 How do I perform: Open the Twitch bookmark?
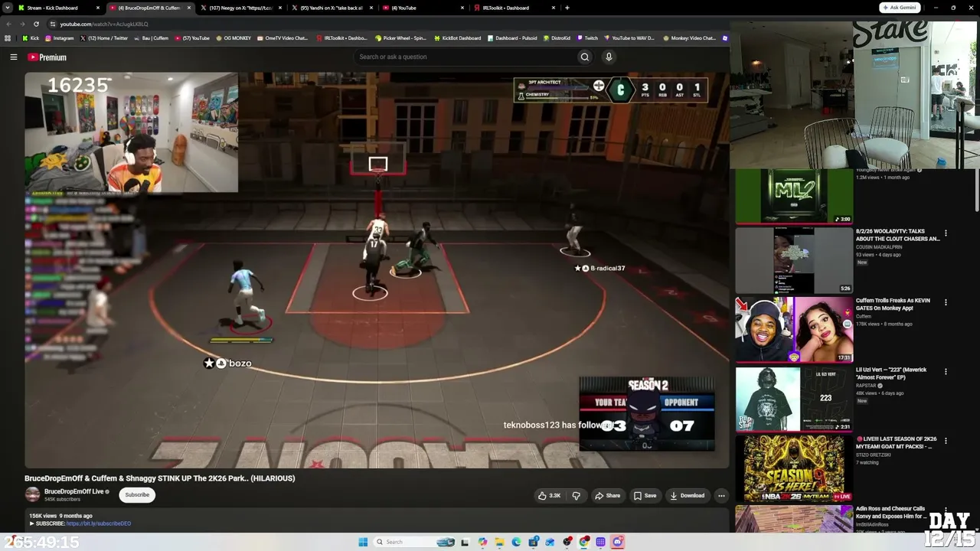587,38
